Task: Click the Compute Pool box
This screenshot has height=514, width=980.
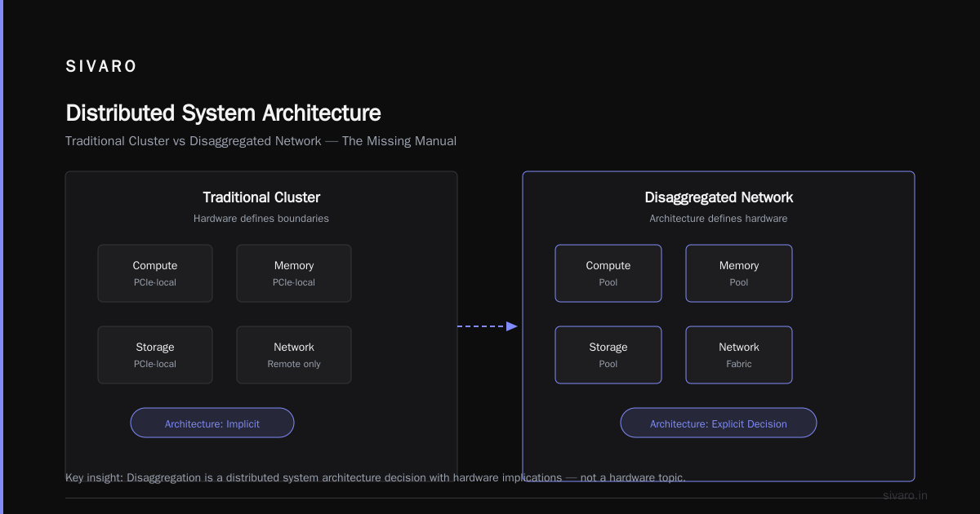Action: pyautogui.click(x=608, y=273)
